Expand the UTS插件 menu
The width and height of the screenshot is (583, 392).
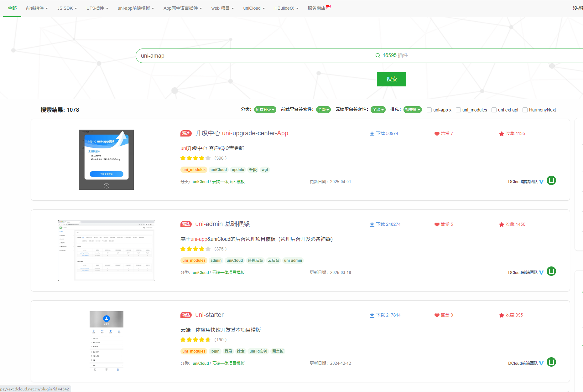coord(97,8)
